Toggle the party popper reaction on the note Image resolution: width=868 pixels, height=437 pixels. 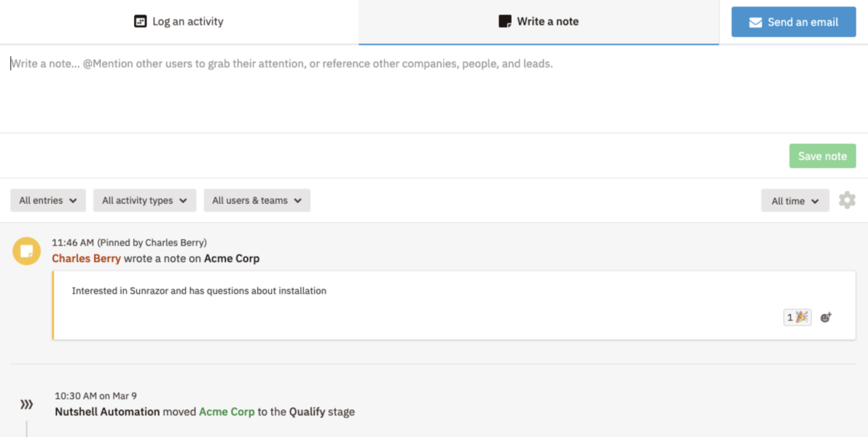[797, 317]
